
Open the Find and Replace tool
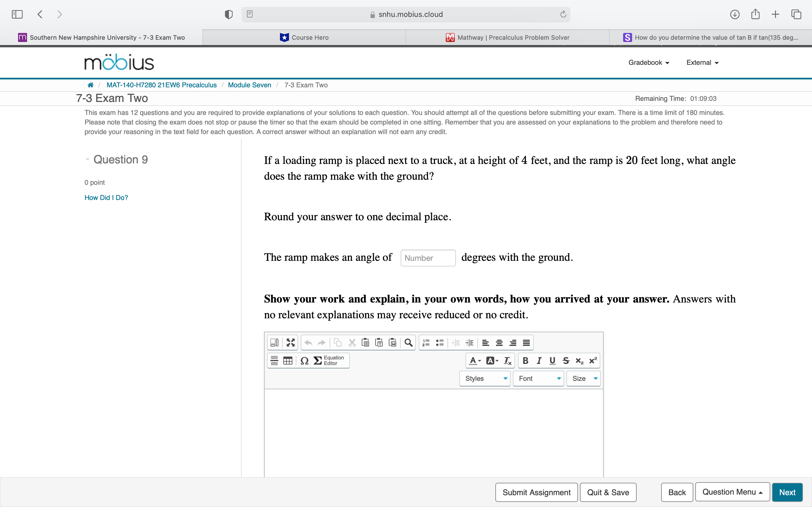(x=408, y=342)
